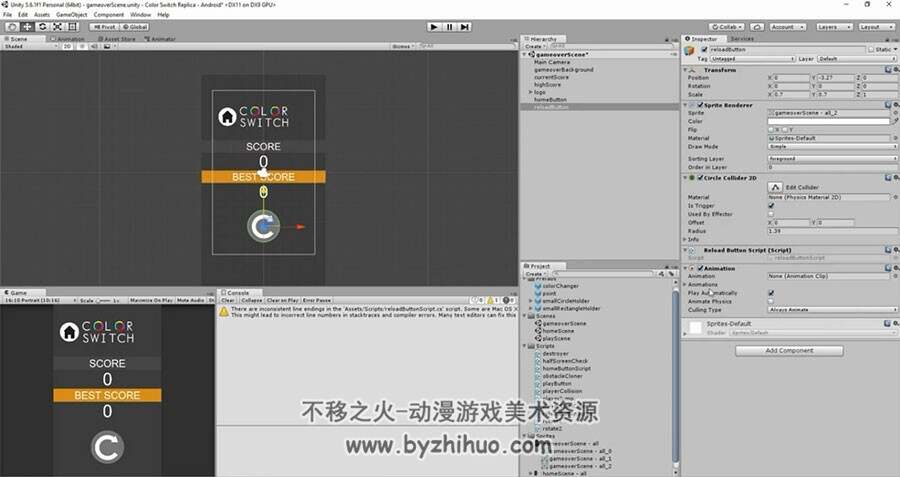Open scene effects image icon

click(107, 46)
